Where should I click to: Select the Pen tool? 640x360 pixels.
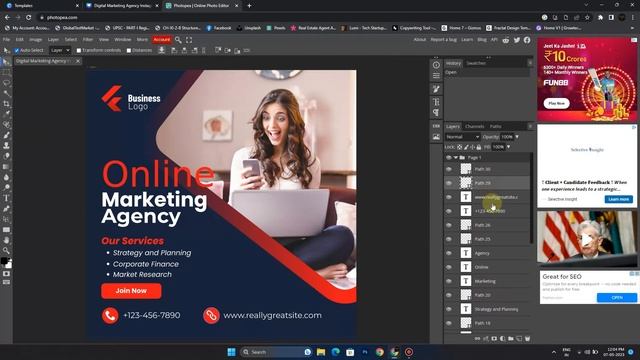[6, 209]
